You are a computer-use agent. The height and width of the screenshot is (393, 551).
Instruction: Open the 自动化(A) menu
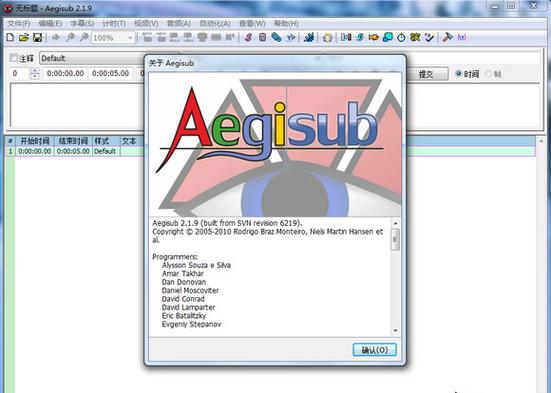pyautogui.click(x=215, y=24)
